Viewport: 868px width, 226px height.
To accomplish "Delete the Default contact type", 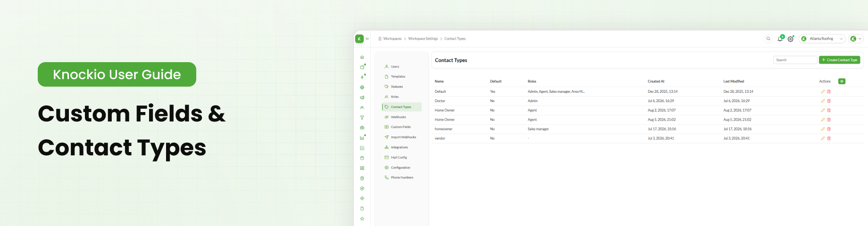I will [829, 91].
